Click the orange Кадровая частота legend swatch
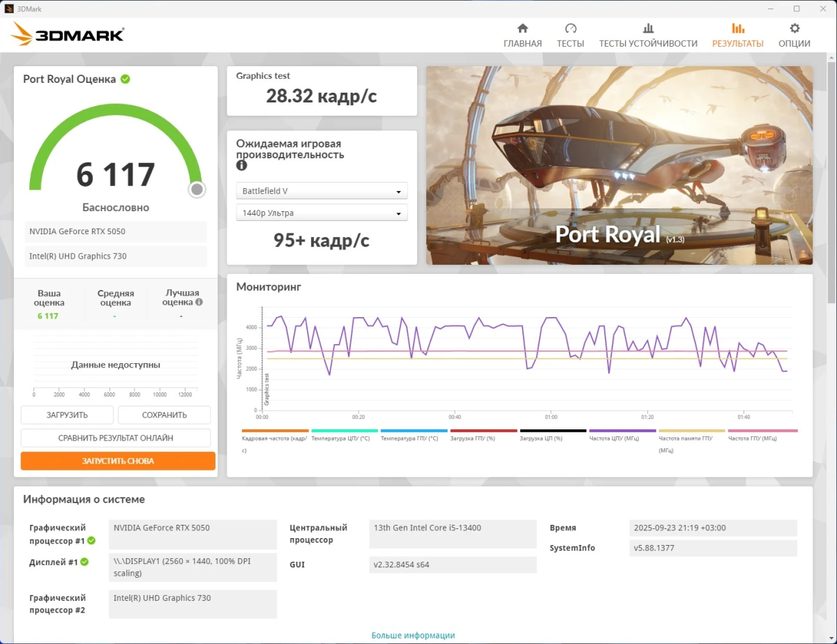 tap(275, 431)
